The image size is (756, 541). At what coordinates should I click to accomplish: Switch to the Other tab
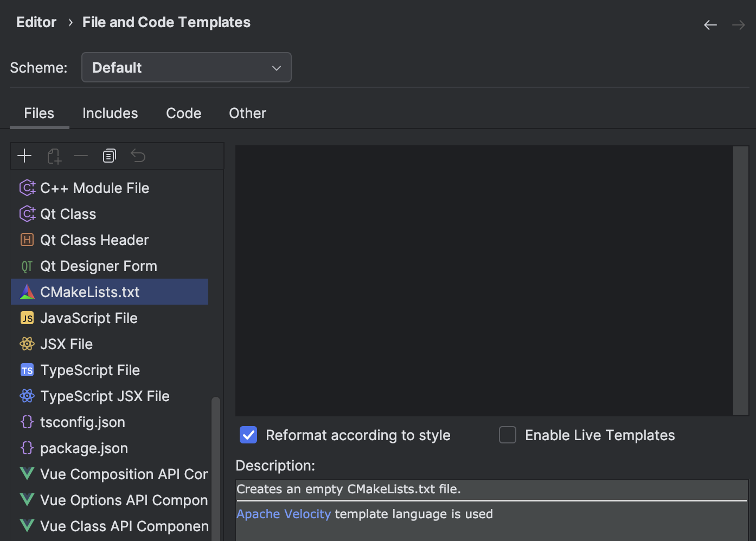coord(247,113)
